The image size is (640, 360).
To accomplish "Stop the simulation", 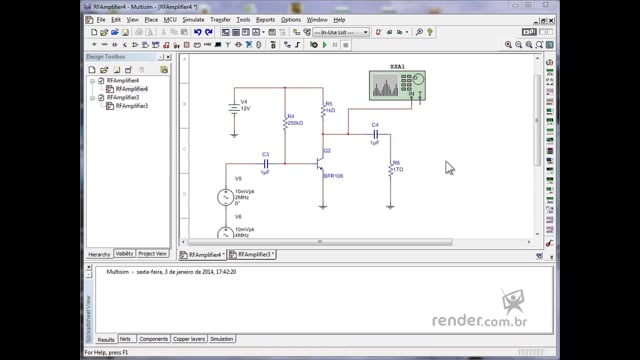I will click(x=346, y=45).
